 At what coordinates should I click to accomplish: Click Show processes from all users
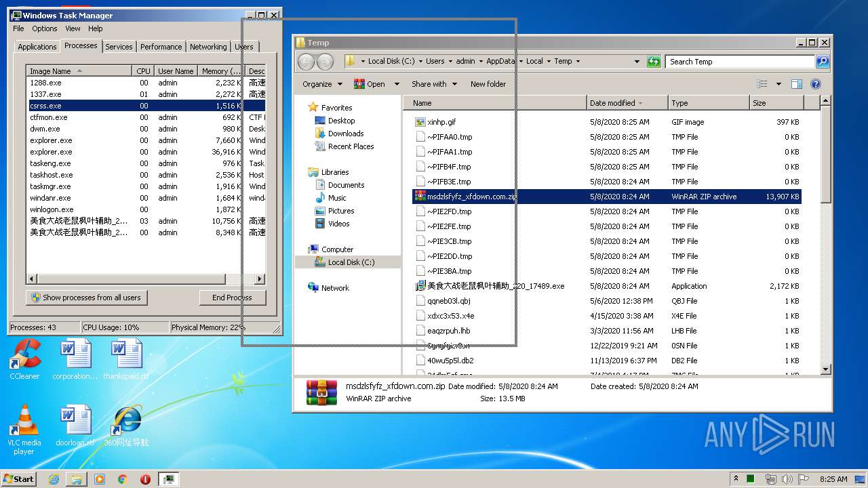[x=85, y=298]
